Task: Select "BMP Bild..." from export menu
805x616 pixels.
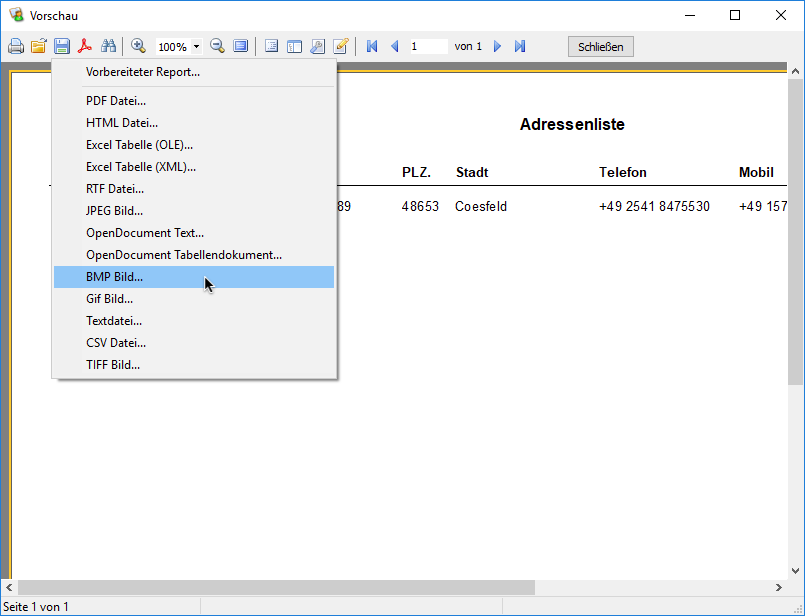Action: pyautogui.click(x=114, y=277)
